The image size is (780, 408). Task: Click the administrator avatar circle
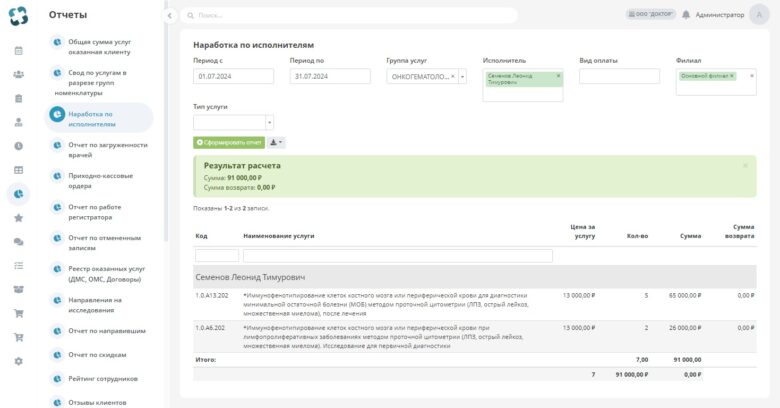[x=759, y=14]
